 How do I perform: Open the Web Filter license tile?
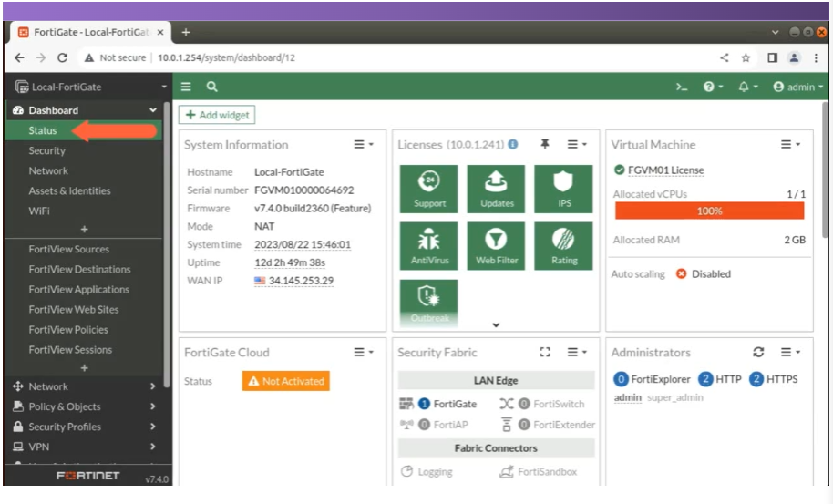coord(496,246)
